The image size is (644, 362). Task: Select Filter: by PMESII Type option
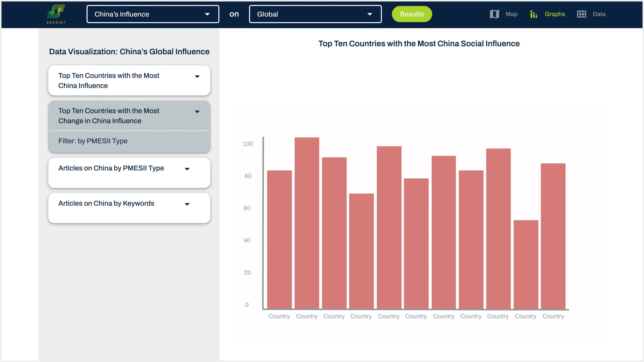tap(93, 141)
